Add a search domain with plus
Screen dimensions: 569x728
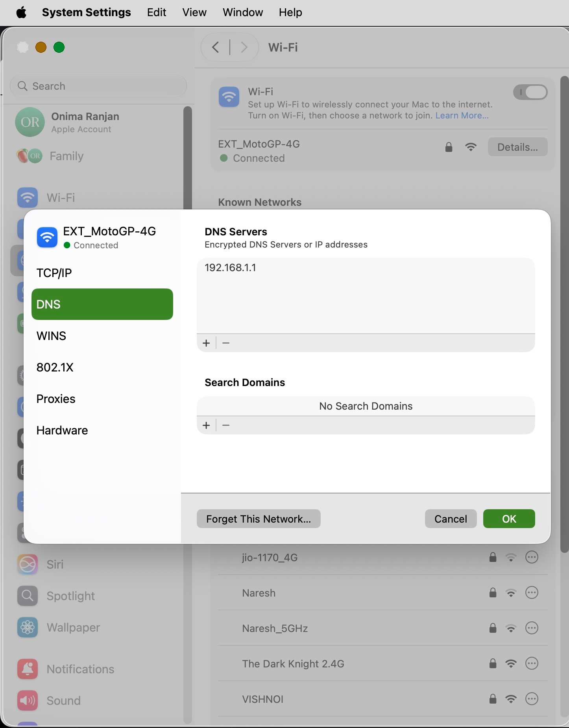206,425
